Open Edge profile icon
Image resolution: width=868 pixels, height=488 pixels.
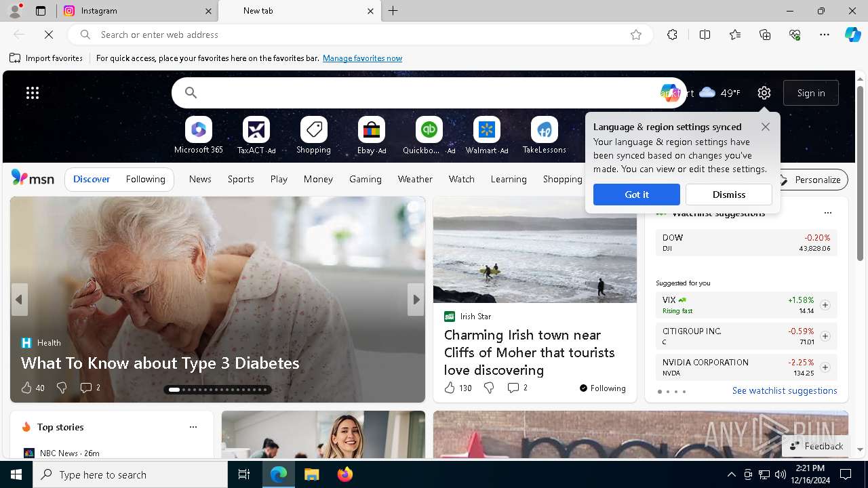pyautogui.click(x=15, y=11)
